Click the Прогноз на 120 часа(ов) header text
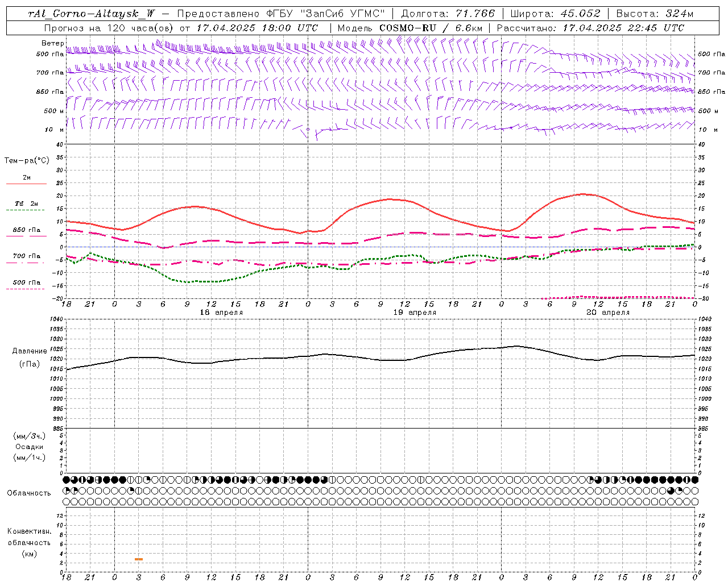728x582 pixels. (109, 28)
